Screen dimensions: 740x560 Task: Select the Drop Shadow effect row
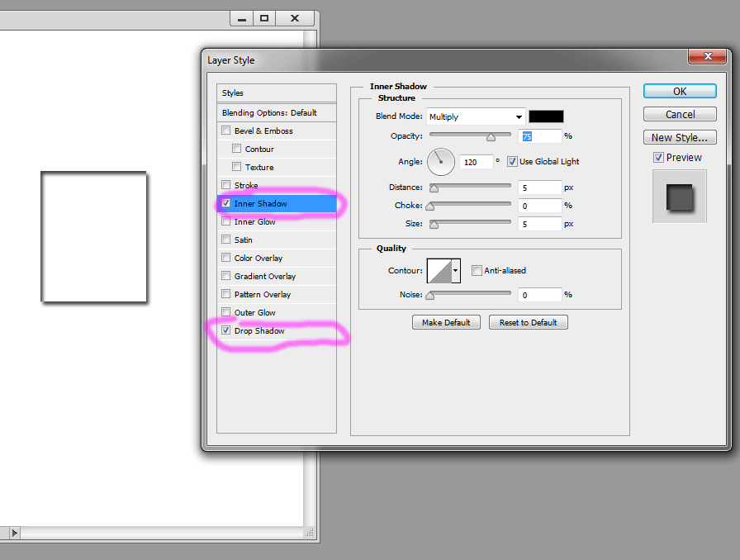point(277,330)
